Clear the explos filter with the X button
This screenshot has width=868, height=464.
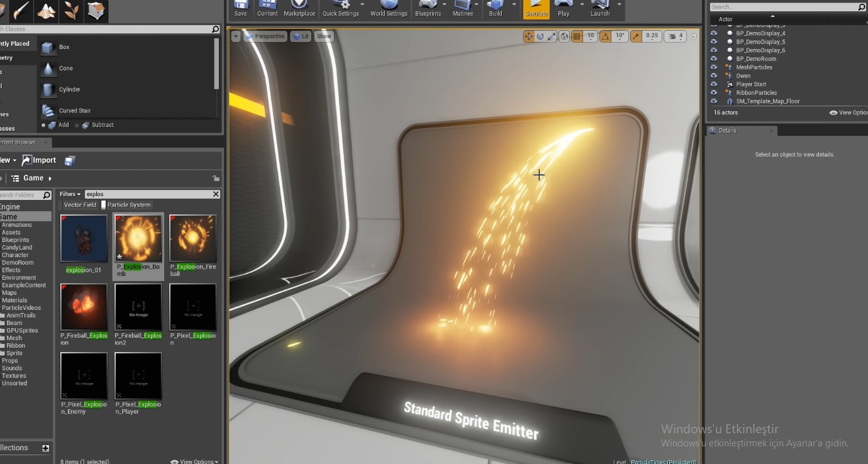click(216, 194)
